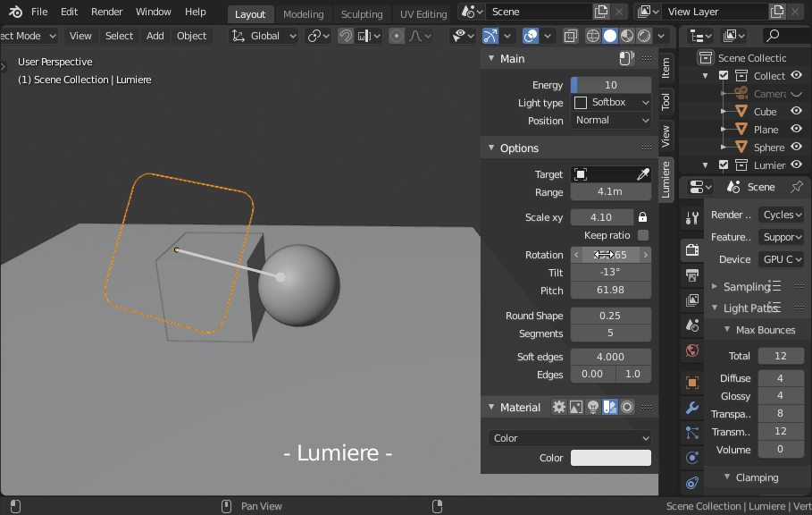Screen dimensions: 812x515
Task: Select the circular ring icon in Material panel
Action: (x=627, y=407)
